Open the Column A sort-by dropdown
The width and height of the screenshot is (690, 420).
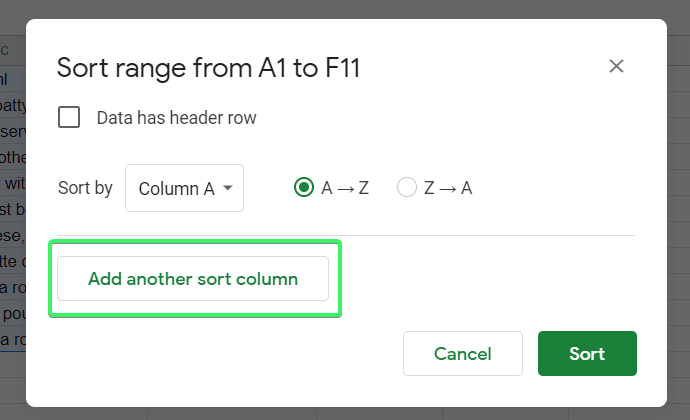point(184,188)
